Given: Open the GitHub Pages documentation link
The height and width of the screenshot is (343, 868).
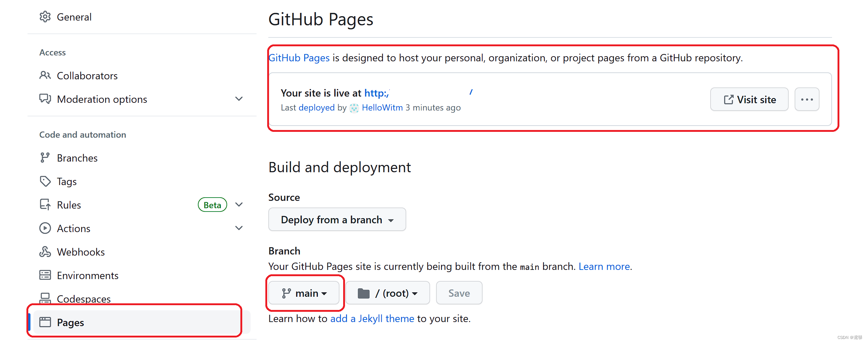Looking at the screenshot, I should 299,58.
